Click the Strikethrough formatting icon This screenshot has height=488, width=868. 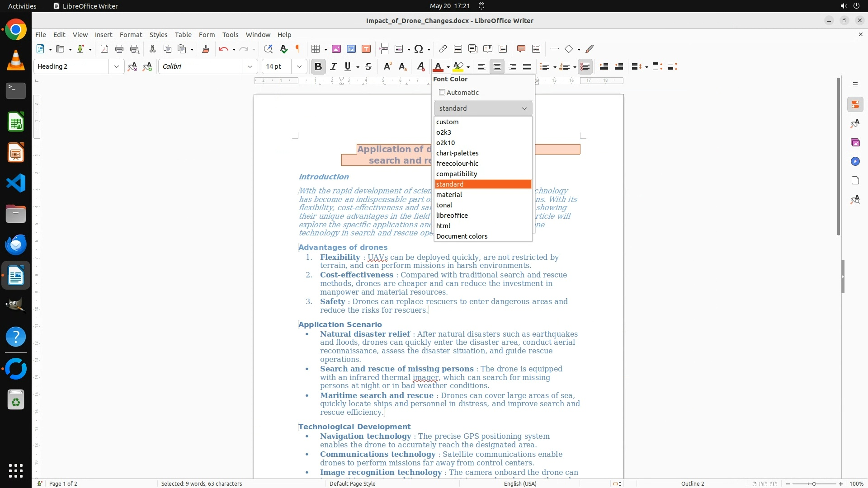[368, 66]
